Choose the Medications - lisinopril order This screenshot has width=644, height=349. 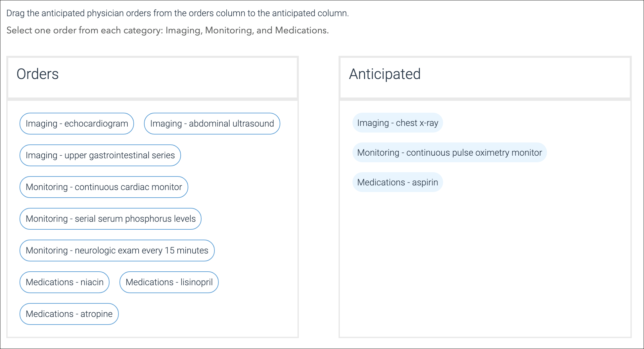[x=169, y=282]
